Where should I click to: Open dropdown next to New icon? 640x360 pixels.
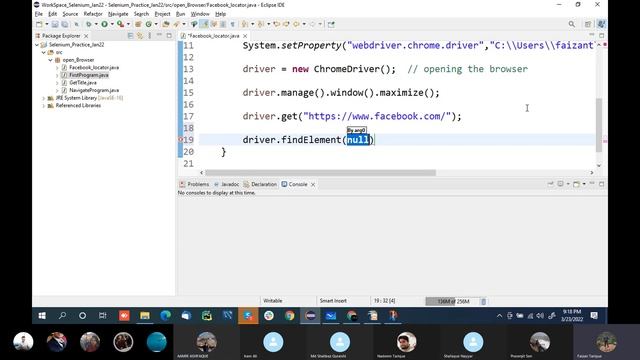47,24
